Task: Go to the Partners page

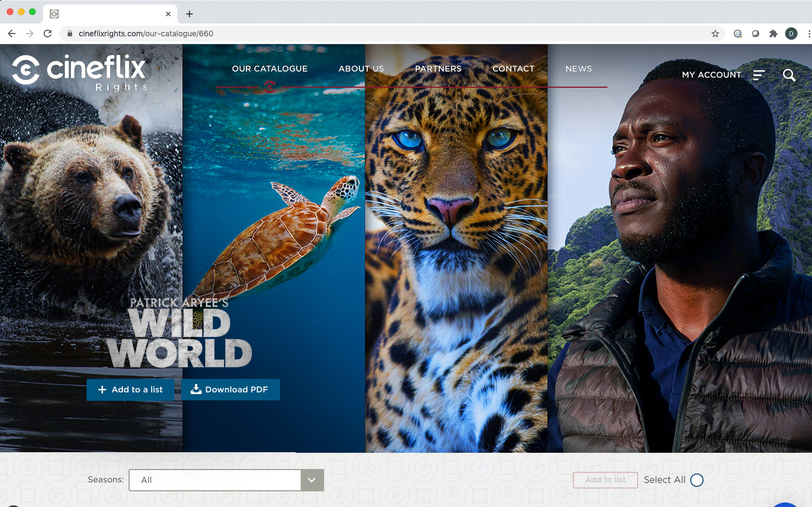Action: pos(438,69)
